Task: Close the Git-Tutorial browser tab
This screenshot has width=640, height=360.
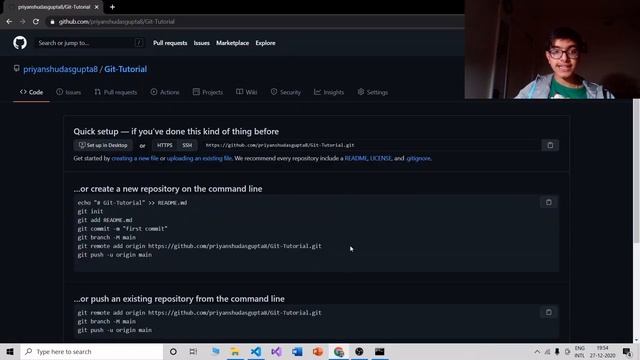Action: (96, 7)
